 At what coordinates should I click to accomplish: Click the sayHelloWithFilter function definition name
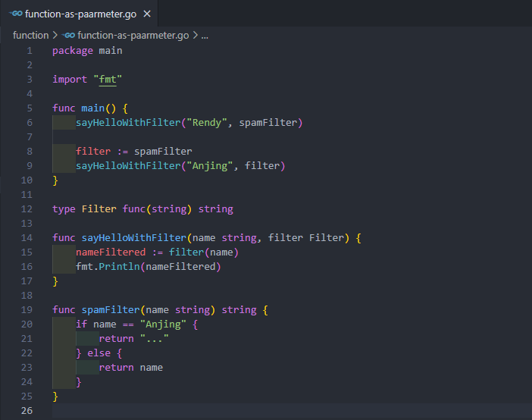click(x=133, y=238)
